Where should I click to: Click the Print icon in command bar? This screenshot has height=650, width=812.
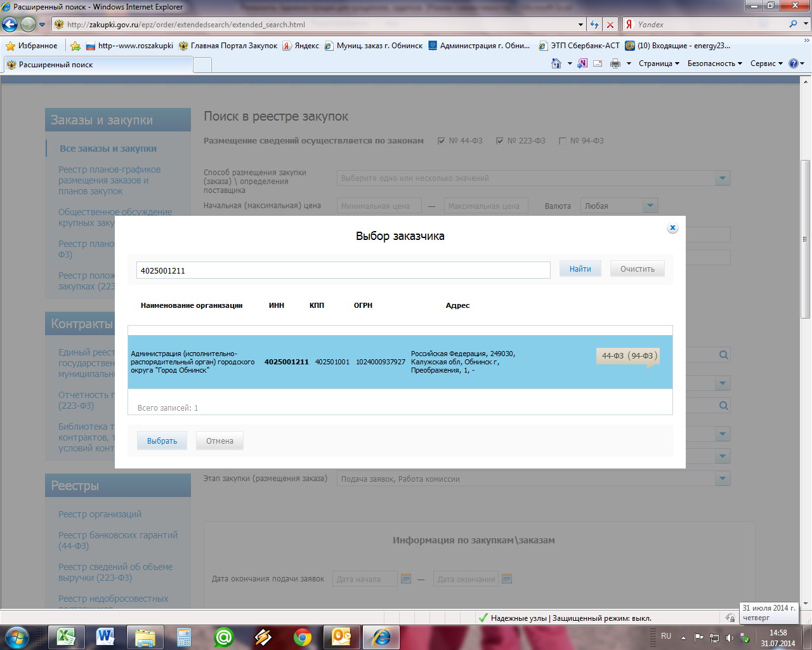click(x=615, y=63)
